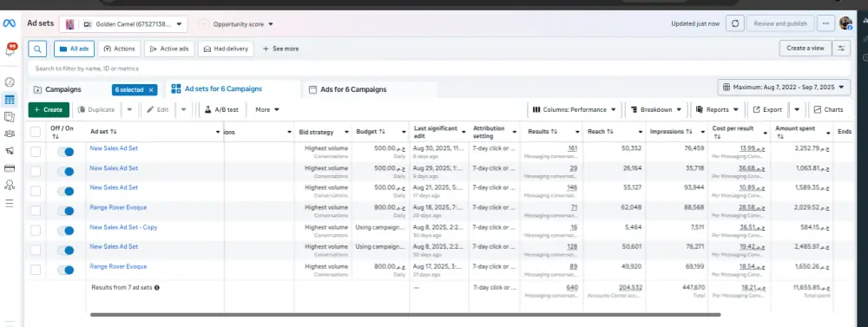Open the Reports dropdown
Viewport: 868px width, 327px height.
tap(718, 109)
